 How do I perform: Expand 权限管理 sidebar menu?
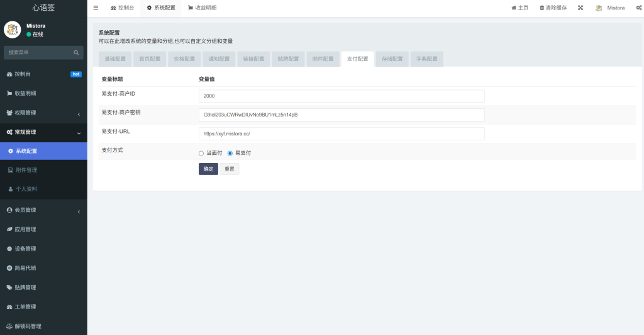(x=43, y=113)
